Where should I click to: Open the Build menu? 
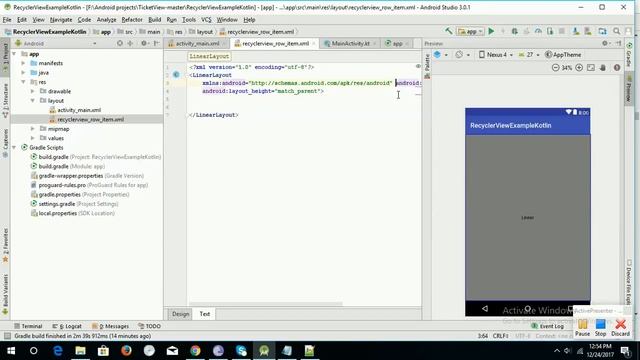coord(154,20)
